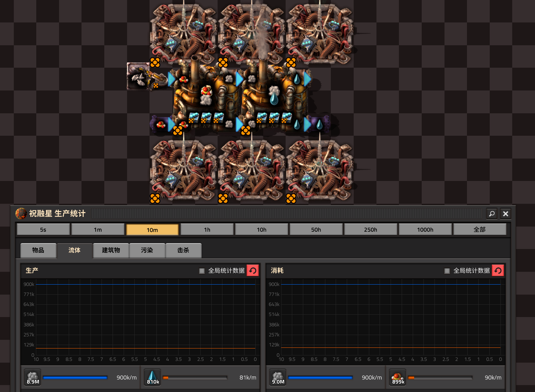Select lava icon 899k in consumption list
Image resolution: width=535 pixels, height=392 pixels.
point(398,377)
